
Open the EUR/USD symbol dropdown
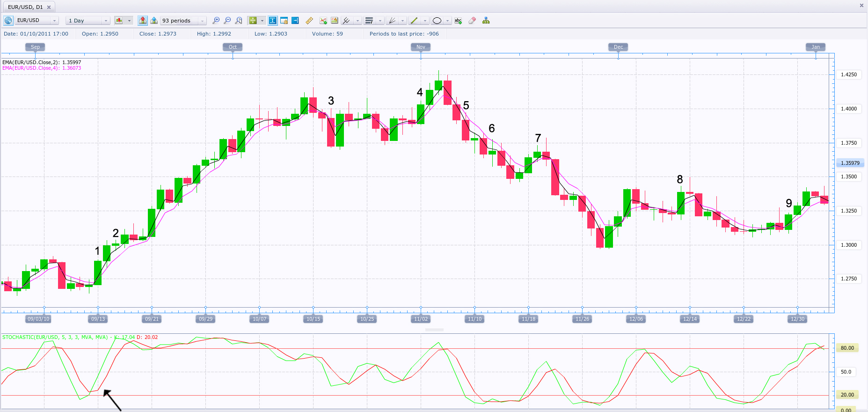54,21
